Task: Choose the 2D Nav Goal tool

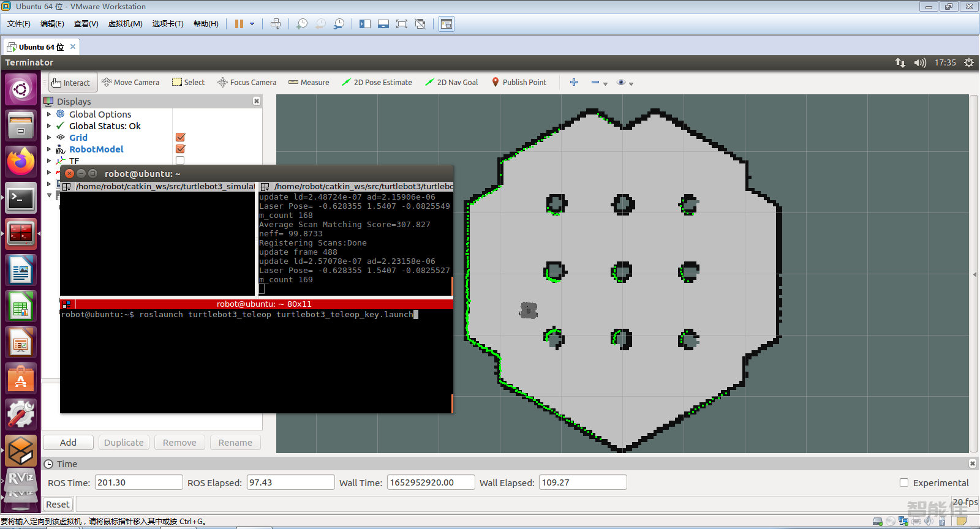Action: [451, 83]
